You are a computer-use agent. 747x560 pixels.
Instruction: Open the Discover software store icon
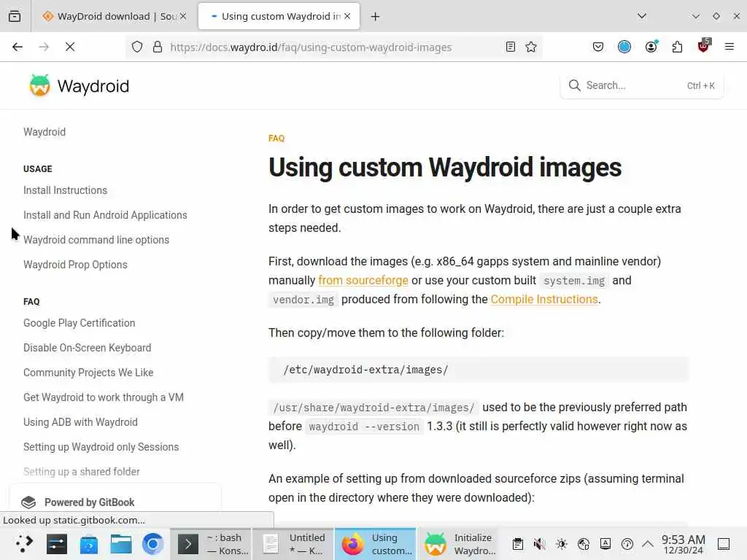coord(88,543)
